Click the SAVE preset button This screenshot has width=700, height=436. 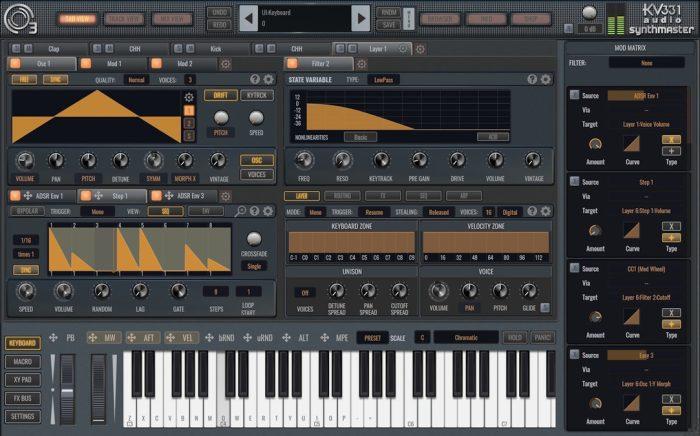click(389, 25)
